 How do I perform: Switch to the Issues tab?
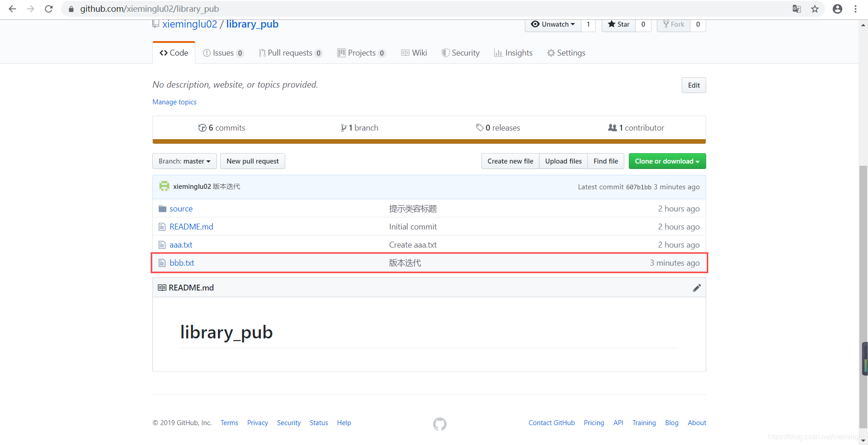pos(223,53)
